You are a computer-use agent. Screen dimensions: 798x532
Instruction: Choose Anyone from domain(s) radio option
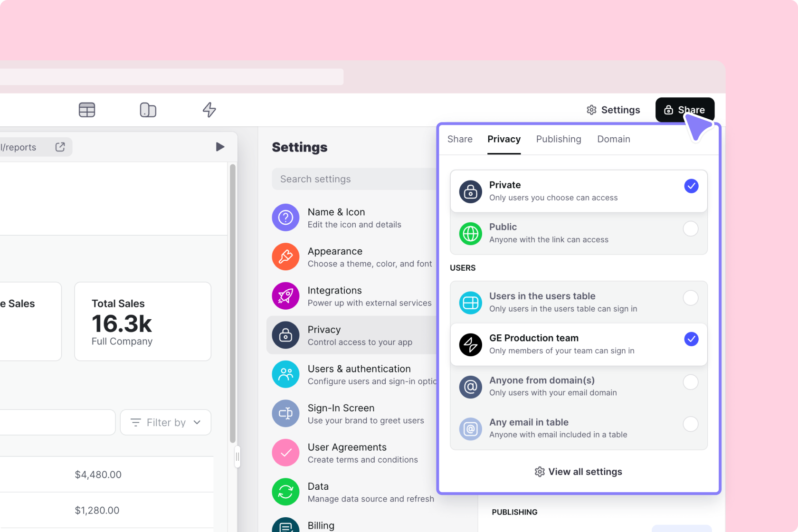click(x=690, y=382)
